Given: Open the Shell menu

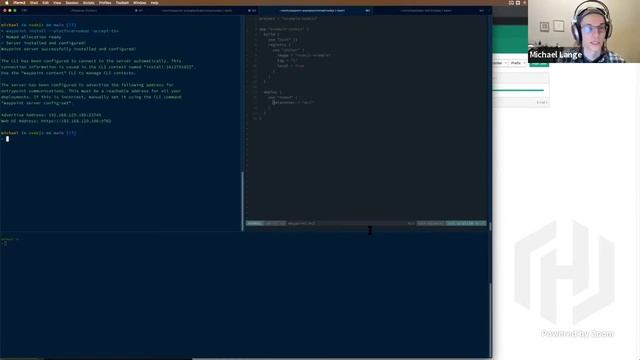Looking at the screenshot, I should 34,3.
